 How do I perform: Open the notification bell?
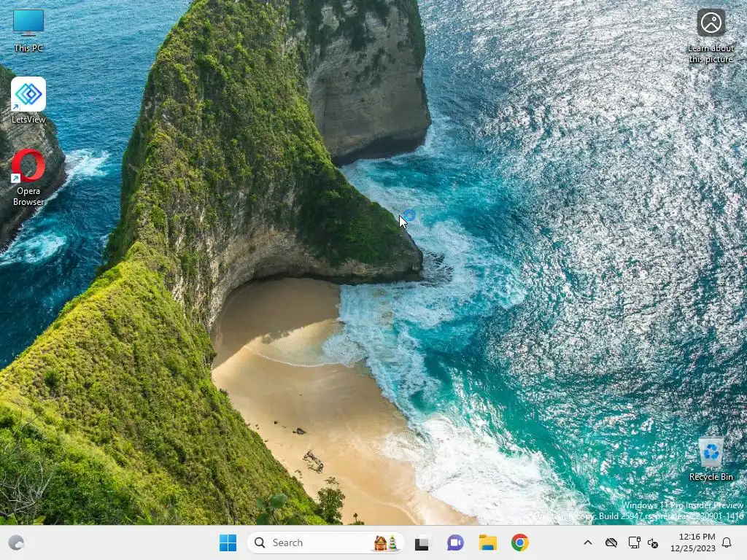(727, 542)
